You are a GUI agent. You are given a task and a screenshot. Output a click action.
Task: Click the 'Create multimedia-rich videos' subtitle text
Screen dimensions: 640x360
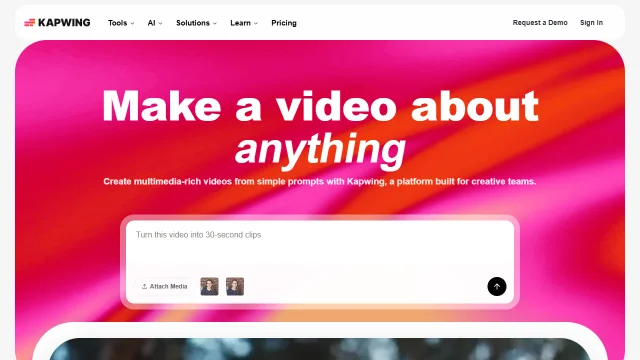(320, 181)
